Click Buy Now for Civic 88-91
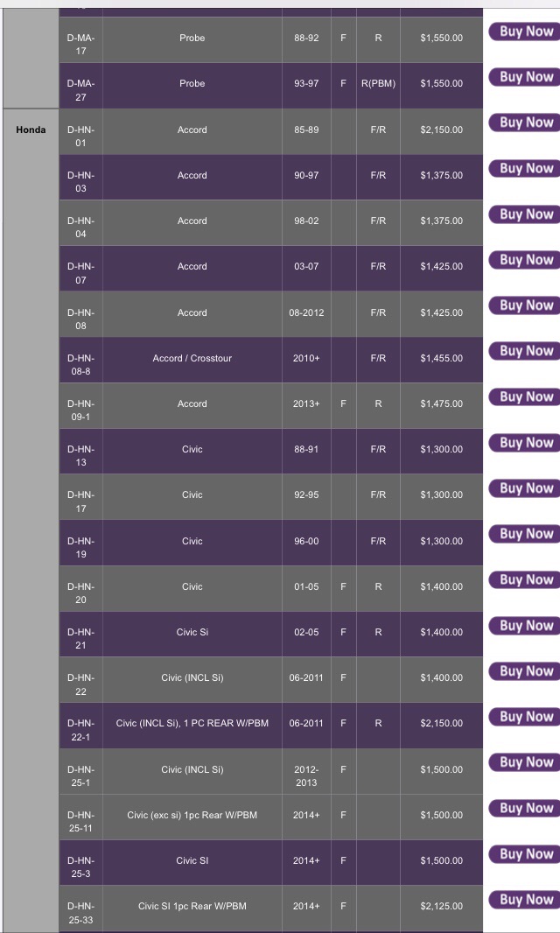This screenshot has height=933, width=560. click(x=524, y=443)
